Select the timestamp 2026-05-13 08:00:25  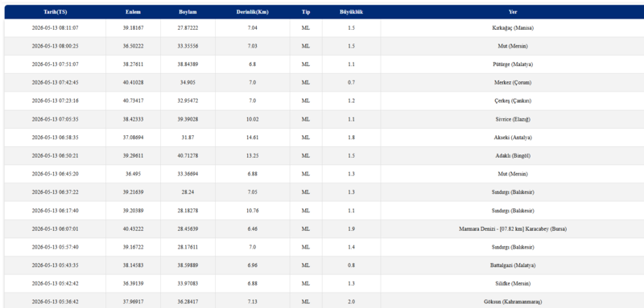(55, 46)
